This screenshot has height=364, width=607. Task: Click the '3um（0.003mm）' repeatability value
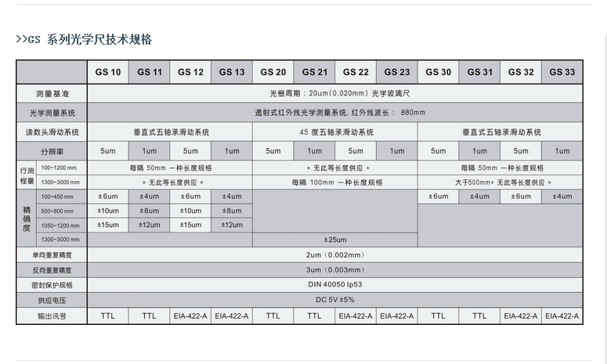click(335, 270)
